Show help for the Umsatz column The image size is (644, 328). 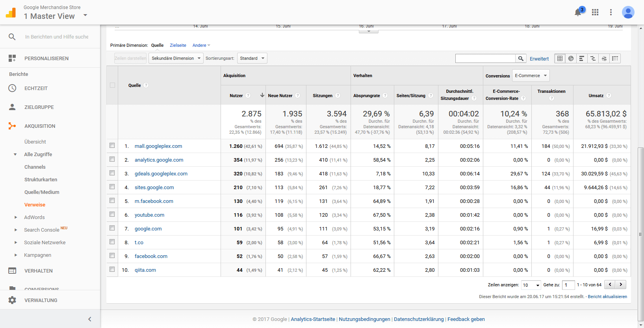tap(609, 96)
